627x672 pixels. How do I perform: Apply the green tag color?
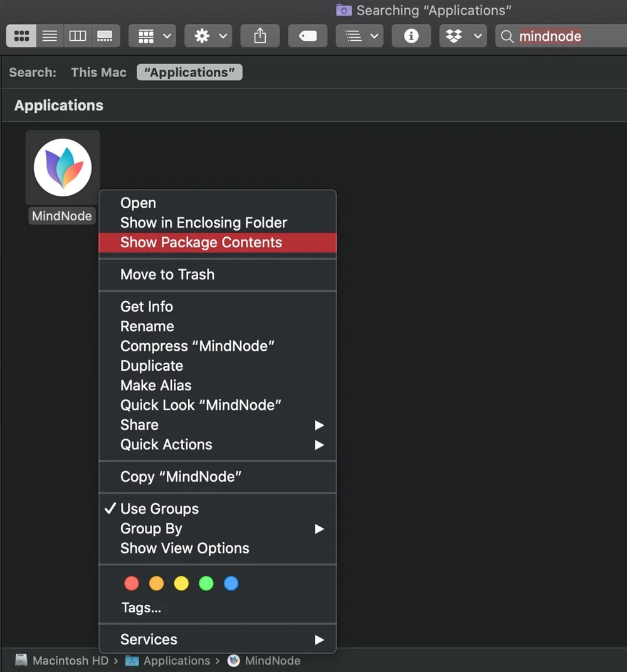(206, 583)
